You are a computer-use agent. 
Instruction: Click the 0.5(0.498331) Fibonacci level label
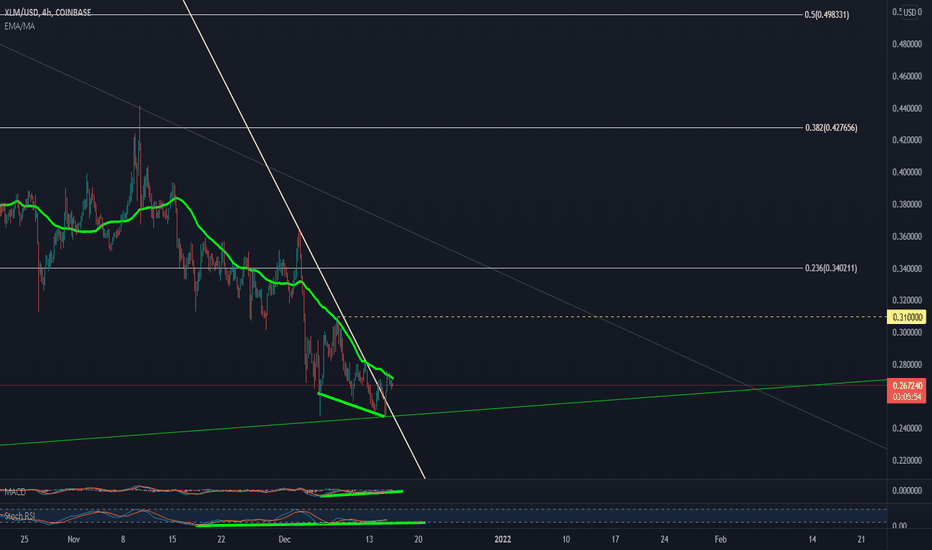[827, 15]
